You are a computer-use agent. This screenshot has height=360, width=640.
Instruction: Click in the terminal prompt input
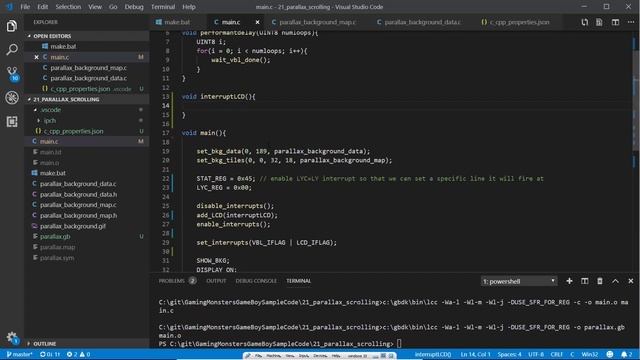pos(399,344)
